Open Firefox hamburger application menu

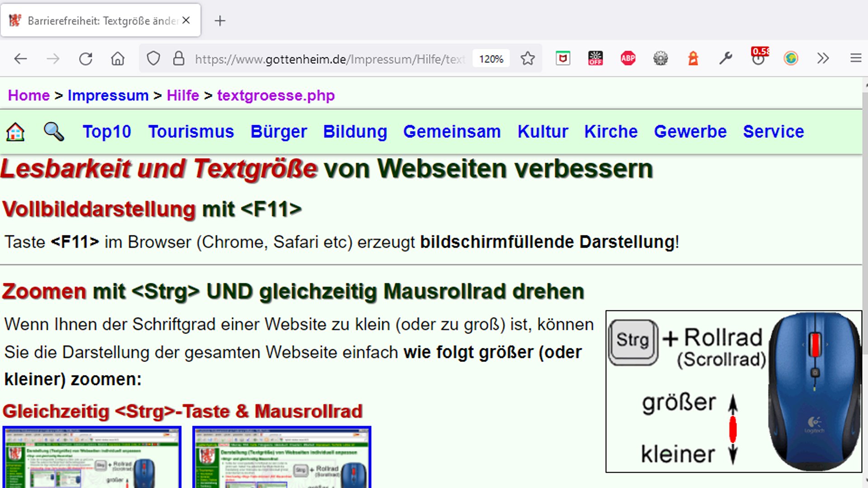(x=855, y=58)
